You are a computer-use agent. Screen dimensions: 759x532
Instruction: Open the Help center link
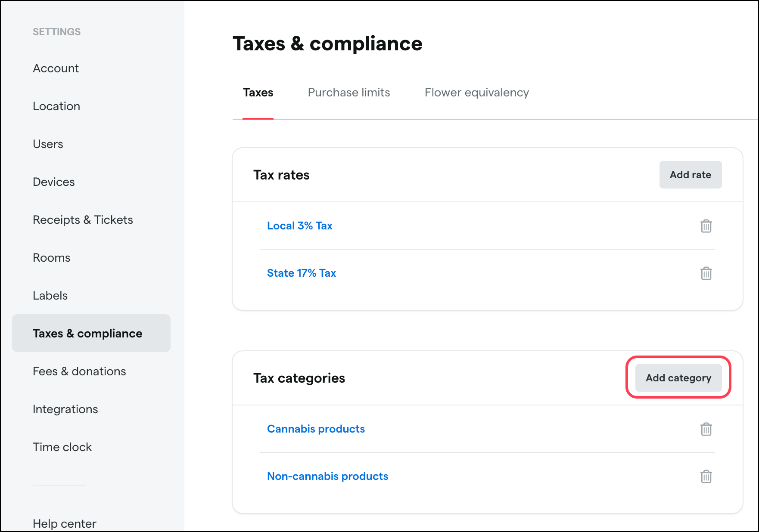pyautogui.click(x=65, y=524)
